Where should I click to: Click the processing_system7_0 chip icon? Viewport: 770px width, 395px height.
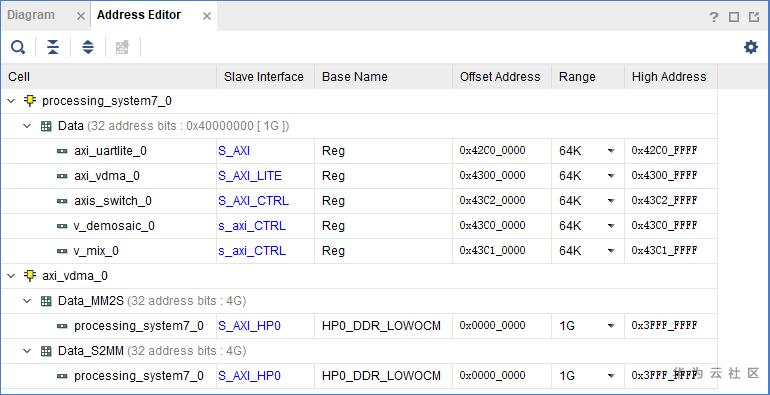30,101
